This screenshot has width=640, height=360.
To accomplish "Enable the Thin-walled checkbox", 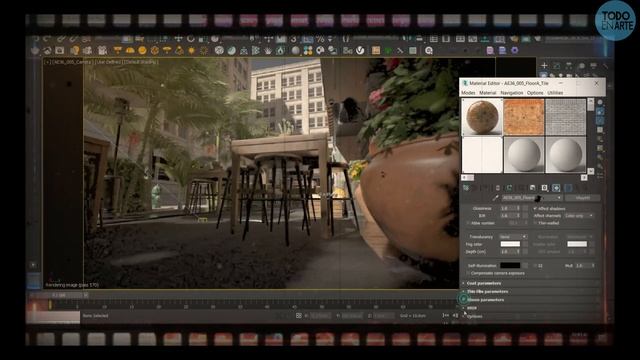I will 536,223.
